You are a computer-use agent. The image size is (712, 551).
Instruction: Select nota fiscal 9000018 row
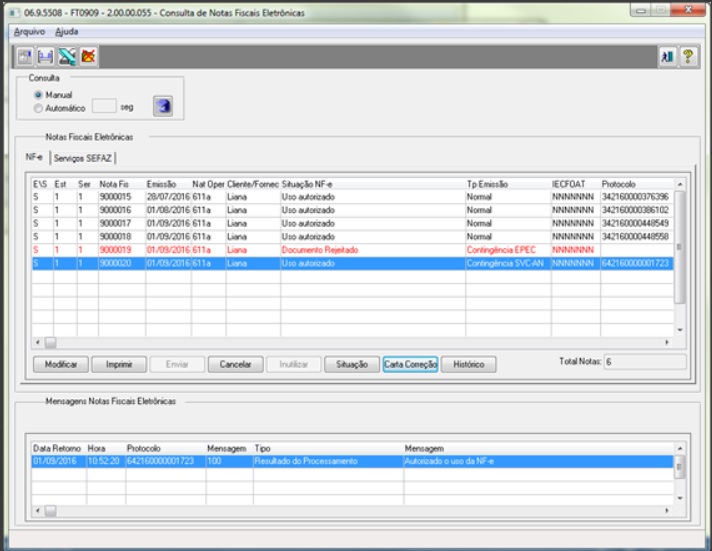(x=352, y=237)
